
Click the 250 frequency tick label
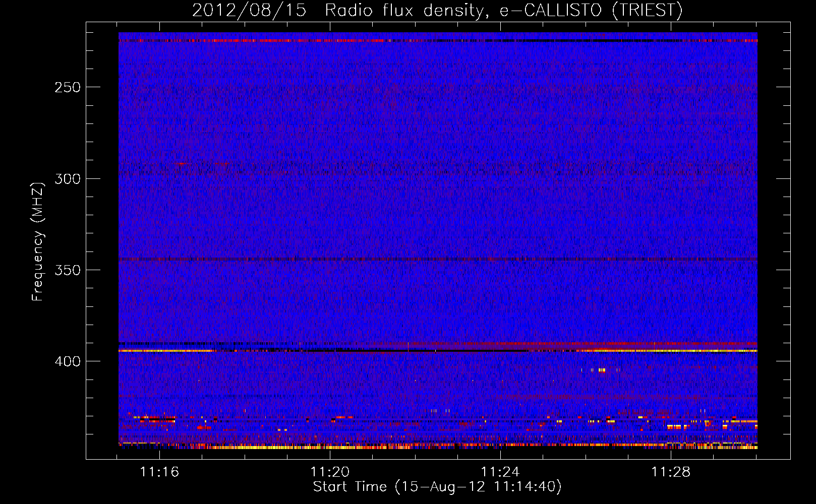(67, 87)
